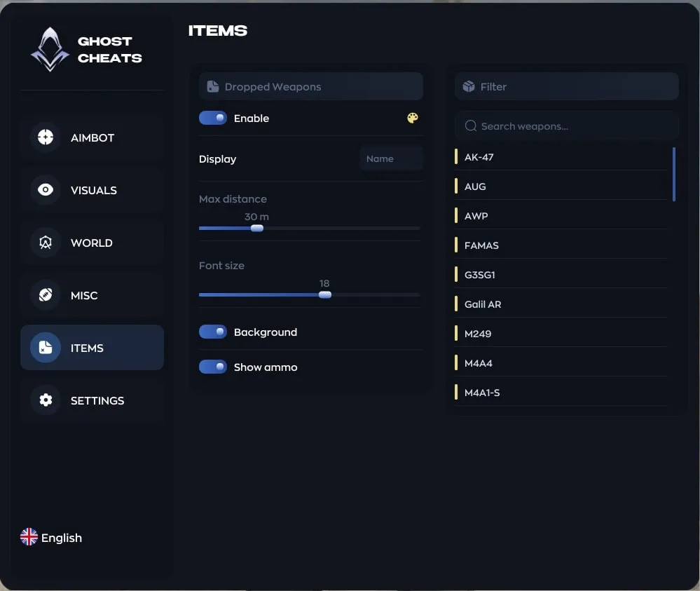This screenshot has width=700, height=591.
Task: Select M4A4 in the weapon list
Action: click(x=561, y=363)
